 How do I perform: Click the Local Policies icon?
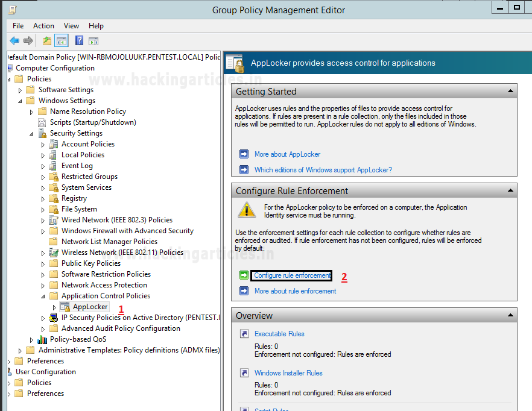tap(53, 155)
